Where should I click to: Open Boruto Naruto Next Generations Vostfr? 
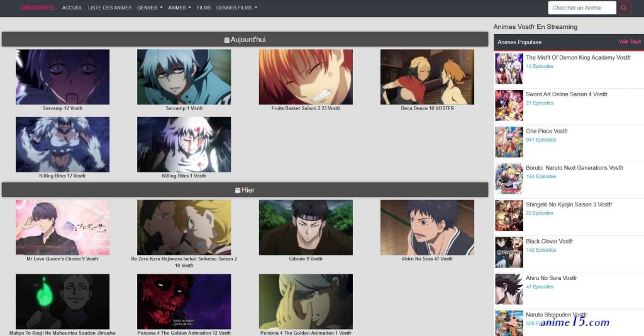point(575,167)
